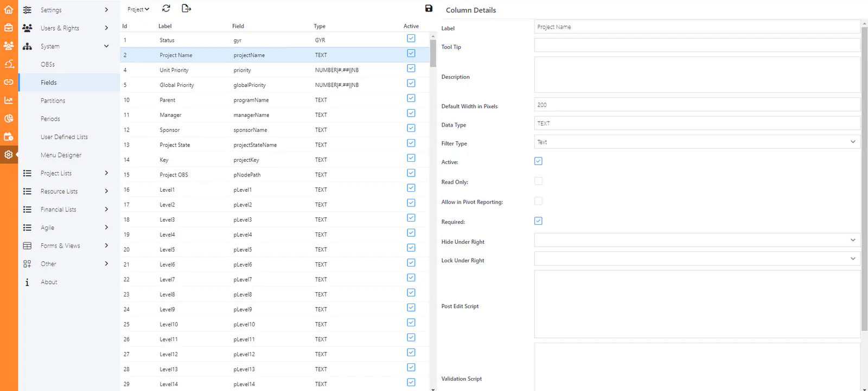
Task: Open the calendar clock icon in orange sidebar
Action: pyautogui.click(x=9, y=136)
